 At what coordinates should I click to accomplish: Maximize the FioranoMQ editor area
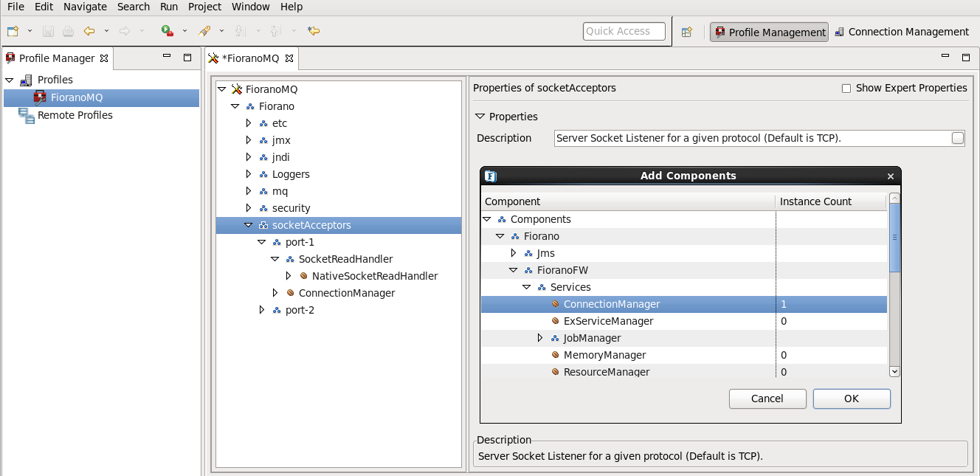[966, 57]
